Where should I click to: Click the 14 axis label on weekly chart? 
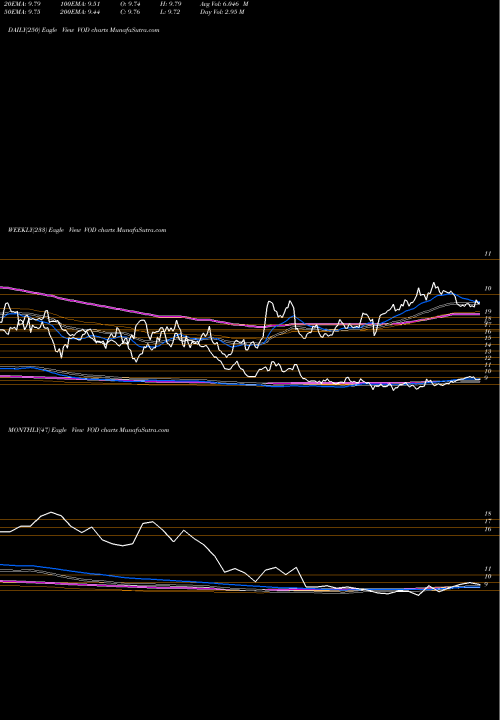coord(488,345)
